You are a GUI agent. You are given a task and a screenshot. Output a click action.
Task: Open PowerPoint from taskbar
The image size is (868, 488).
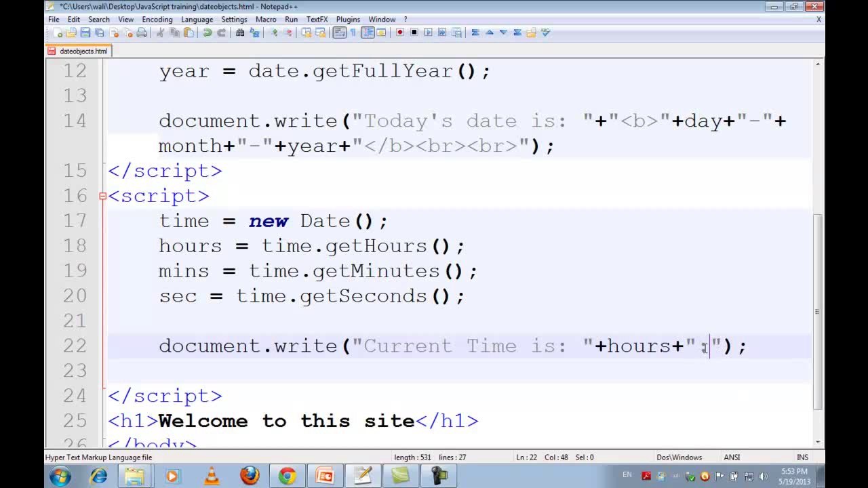coord(325,476)
